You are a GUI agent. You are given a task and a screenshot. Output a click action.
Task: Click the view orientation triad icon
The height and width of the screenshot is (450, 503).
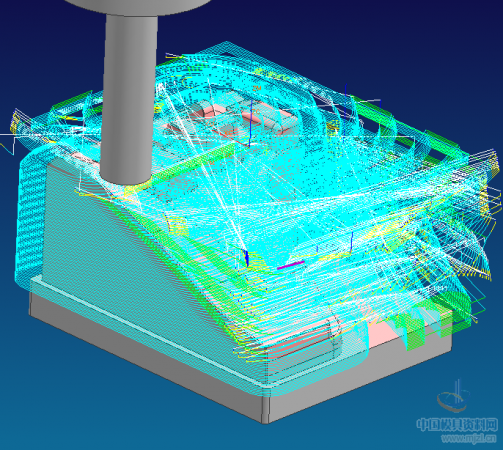(x=454, y=397)
